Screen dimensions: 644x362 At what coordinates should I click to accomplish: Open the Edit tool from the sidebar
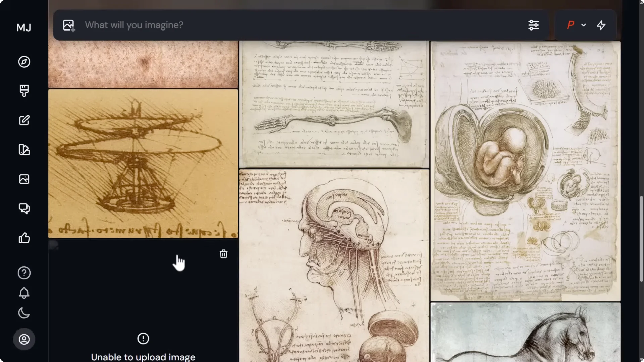[x=24, y=120]
